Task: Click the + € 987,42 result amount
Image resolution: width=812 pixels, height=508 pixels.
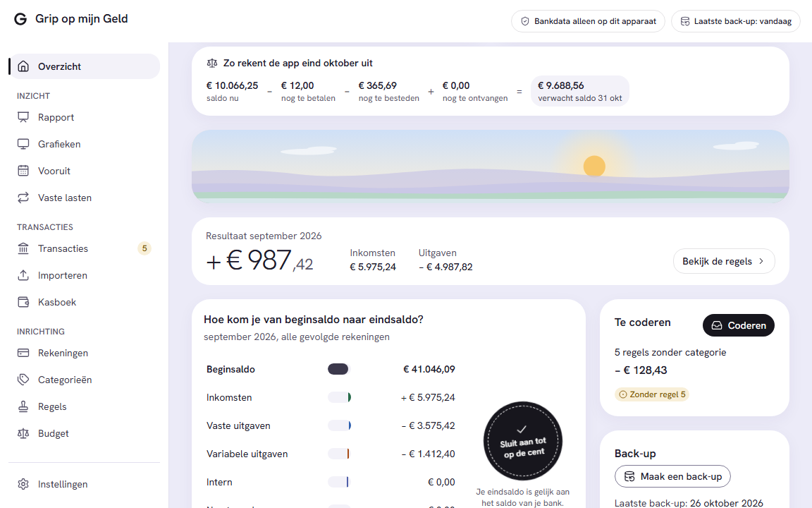Action: point(259,260)
